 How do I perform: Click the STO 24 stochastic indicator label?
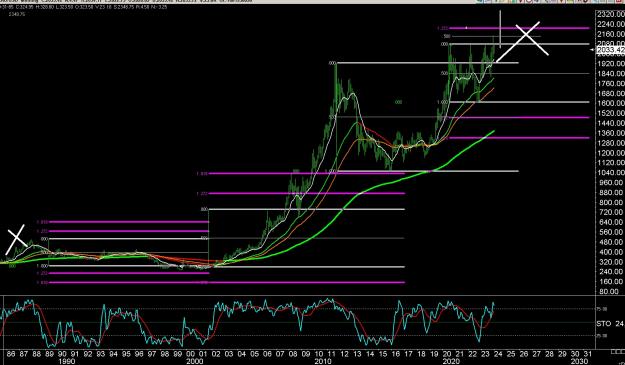pos(611,324)
